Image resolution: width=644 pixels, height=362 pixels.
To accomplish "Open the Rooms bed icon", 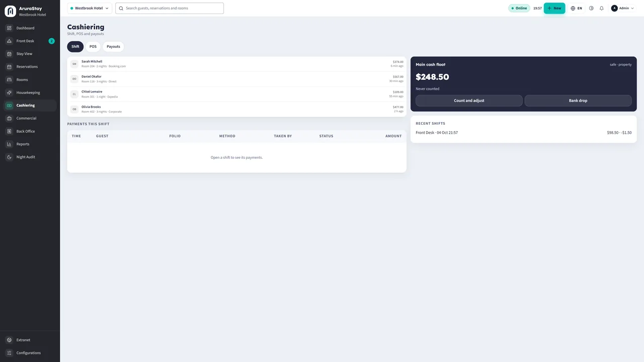I will 9,79.
